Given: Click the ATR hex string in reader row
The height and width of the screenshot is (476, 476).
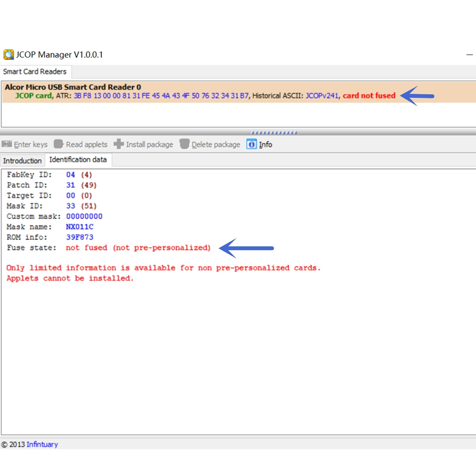Looking at the screenshot, I should (x=161, y=96).
